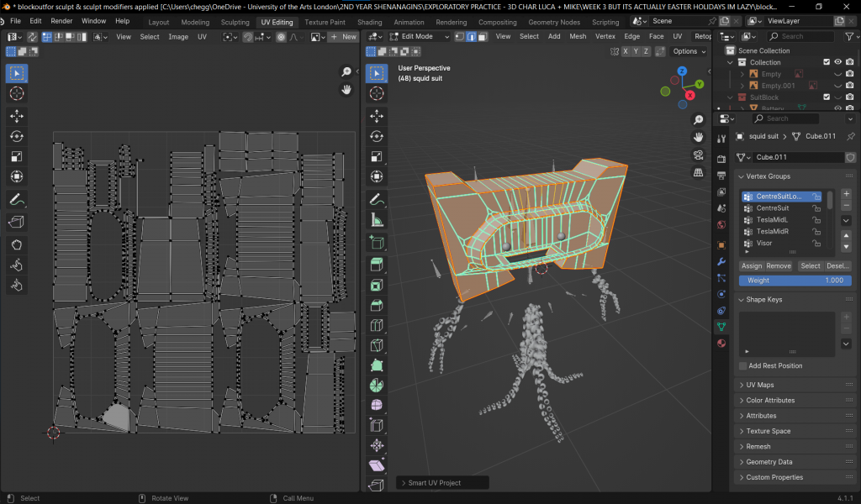Image resolution: width=861 pixels, height=504 pixels.
Task: Select the Add Cube tool in viewport
Action: tap(377, 242)
